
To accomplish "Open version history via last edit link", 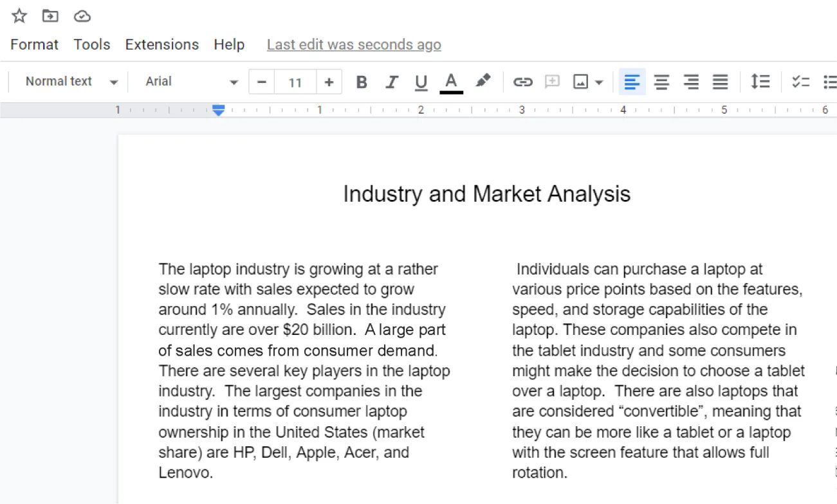I will point(353,44).
